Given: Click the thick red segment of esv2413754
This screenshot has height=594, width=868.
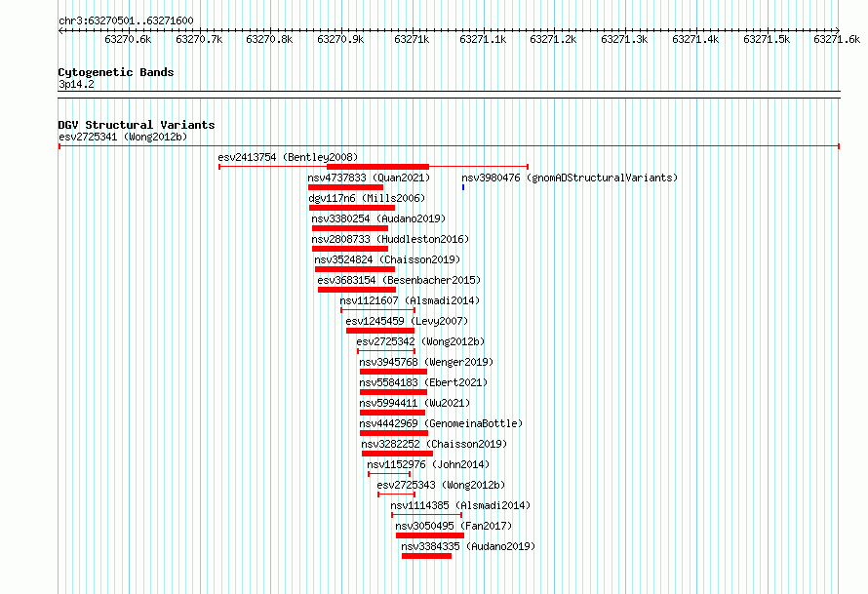Looking at the screenshot, I should 378,167.
